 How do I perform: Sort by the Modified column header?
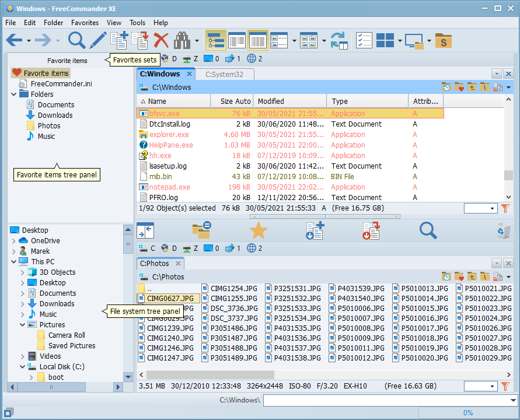coord(290,101)
